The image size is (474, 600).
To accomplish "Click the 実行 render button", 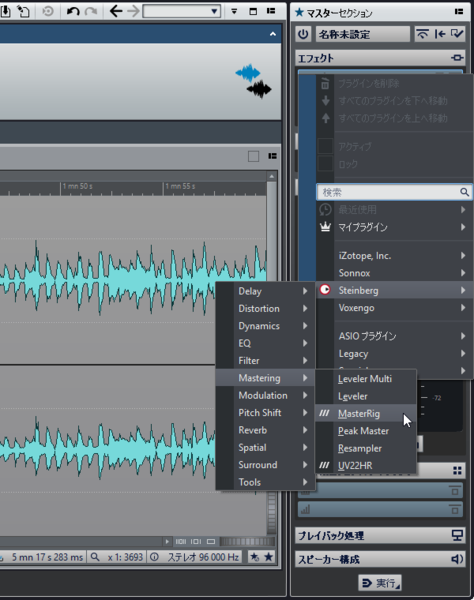I will [380, 583].
